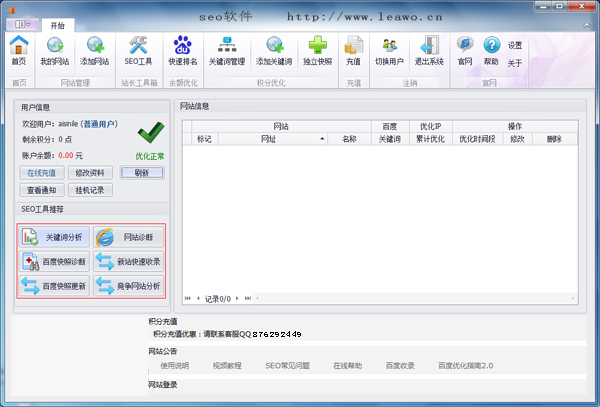
Task: Open the 关于 about entry
Action: coord(515,63)
